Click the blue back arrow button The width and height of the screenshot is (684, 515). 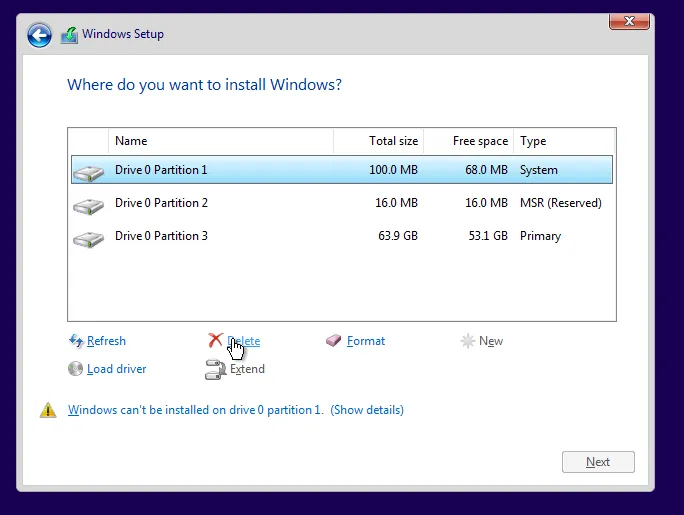click(39, 35)
